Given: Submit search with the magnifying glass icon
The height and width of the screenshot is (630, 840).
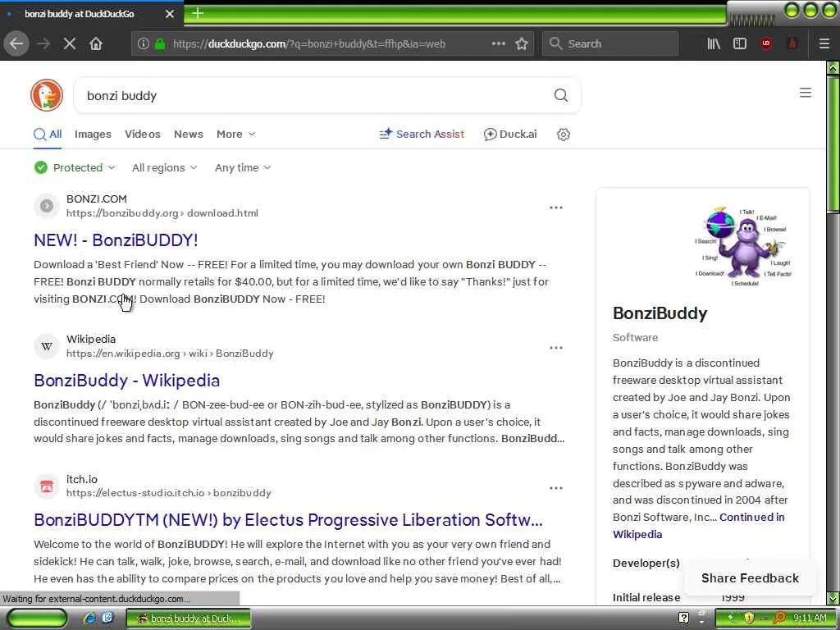Looking at the screenshot, I should pyautogui.click(x=560, y=95).
